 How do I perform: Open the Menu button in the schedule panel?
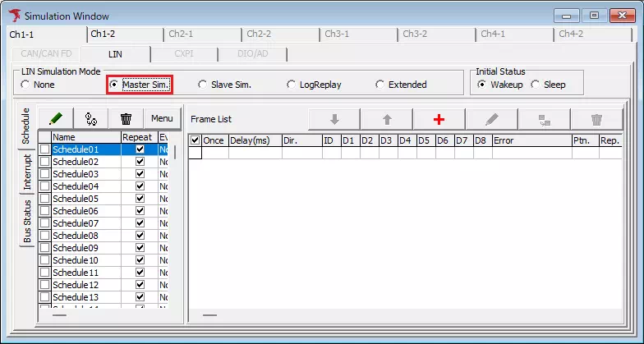[162, 119]
